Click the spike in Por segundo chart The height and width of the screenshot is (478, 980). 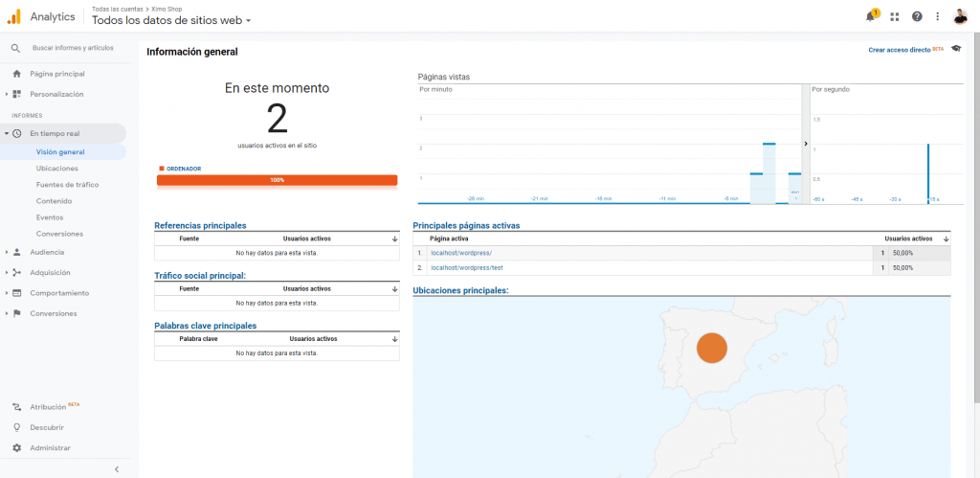pos(928,174)
